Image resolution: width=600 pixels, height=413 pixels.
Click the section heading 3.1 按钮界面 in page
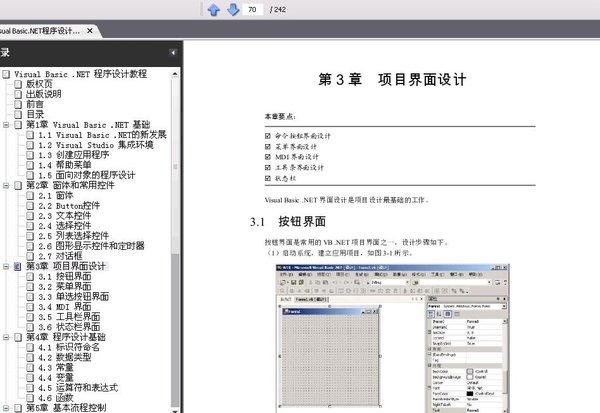point(288,222)
